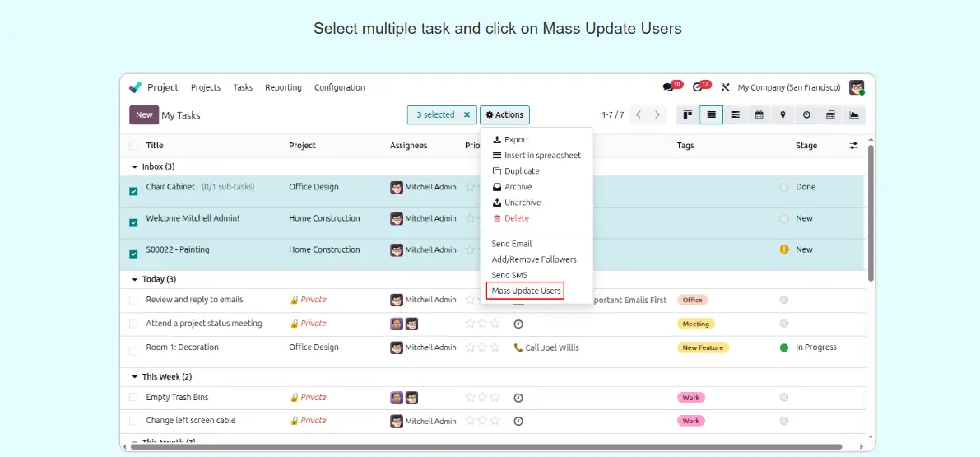Switch to Pivot table view
980x457 pixels.
pyautogui.click(x=830, y=115)
